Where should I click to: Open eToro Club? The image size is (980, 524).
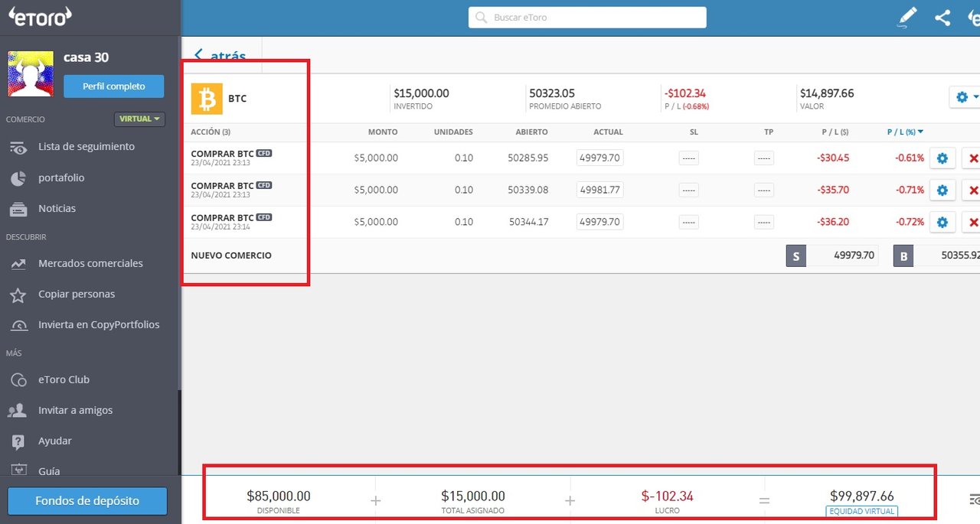(x=64, y=379)
